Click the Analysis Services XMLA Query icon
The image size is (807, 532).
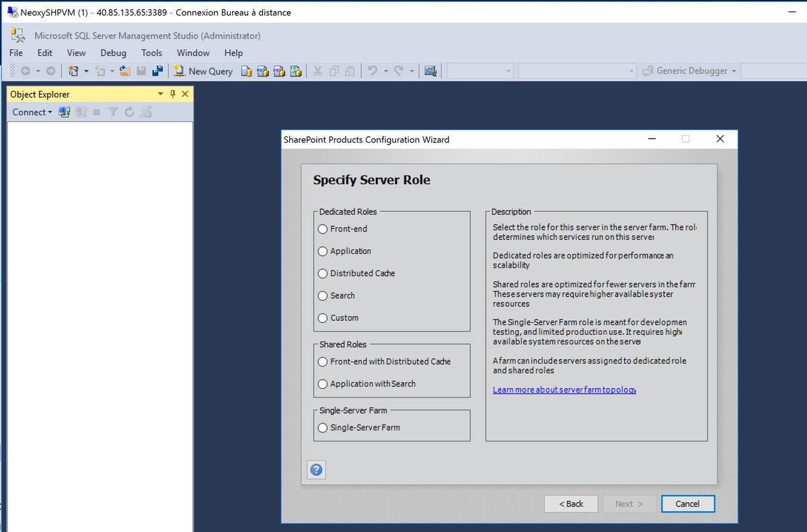coord(295,71)
